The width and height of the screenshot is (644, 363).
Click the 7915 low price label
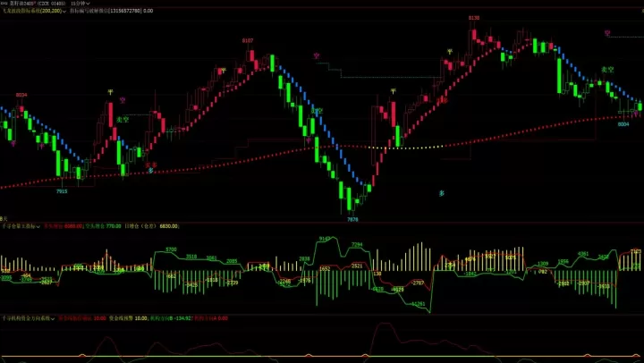tap(62, 191)
